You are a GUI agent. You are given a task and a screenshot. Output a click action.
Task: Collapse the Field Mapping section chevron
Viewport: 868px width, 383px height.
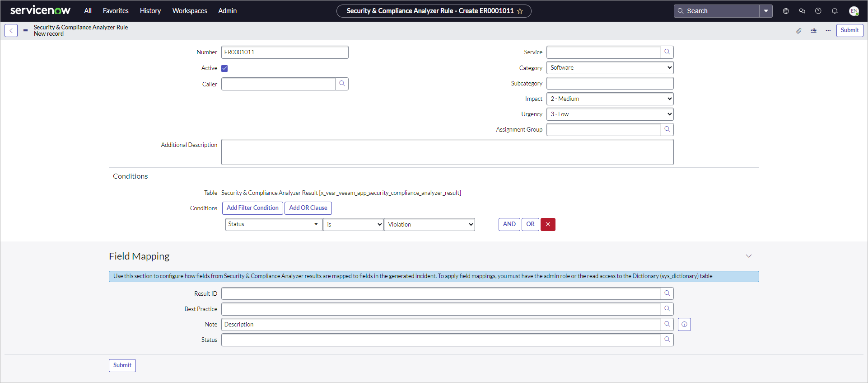pos(749,256)
